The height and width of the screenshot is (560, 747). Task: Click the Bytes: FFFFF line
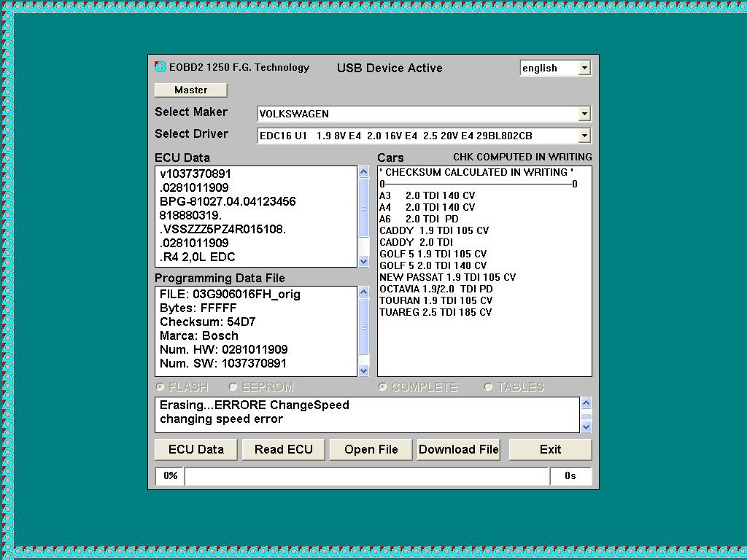click(x=198, y=308)
